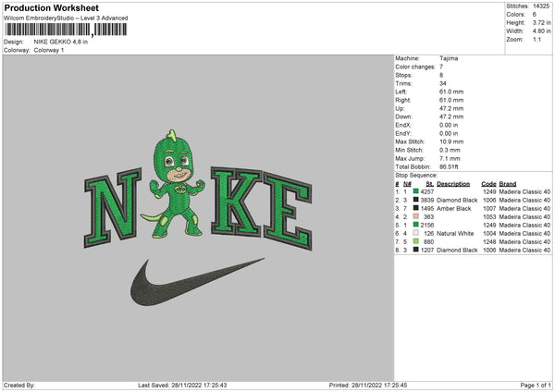Click "Wilcom EmbroideryStudio – Level 3 Advanced" text

pyautogui.click(x=66, y=18)
